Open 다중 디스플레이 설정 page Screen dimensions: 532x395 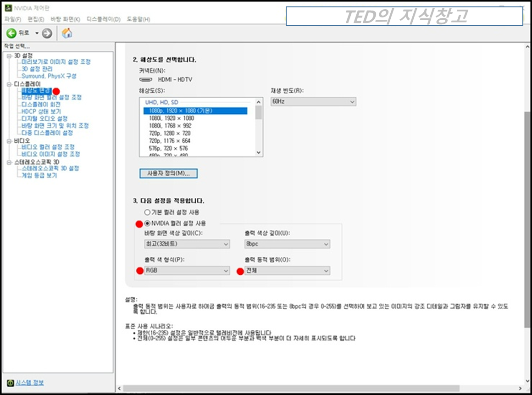(x=47, y=133)
